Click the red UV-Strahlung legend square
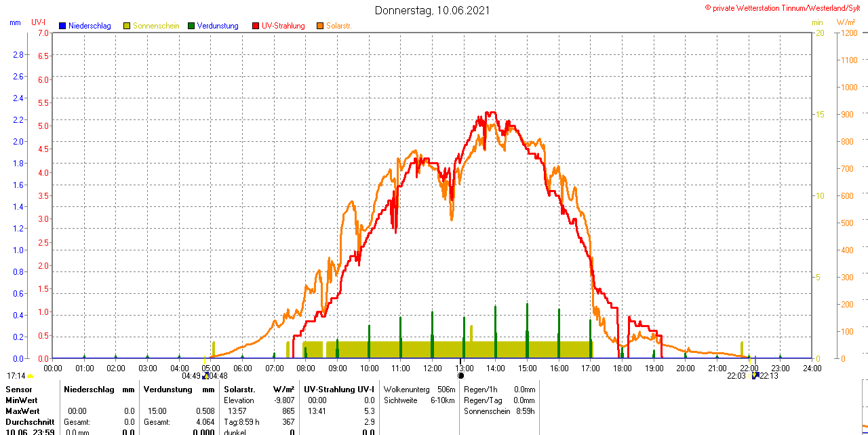 pos(256,26)
